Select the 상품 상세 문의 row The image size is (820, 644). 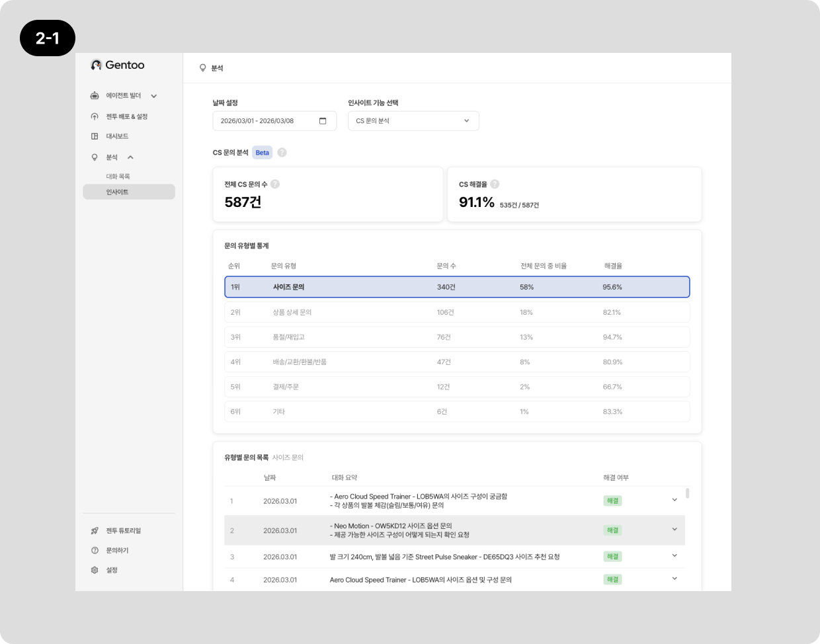click(456, 312)
